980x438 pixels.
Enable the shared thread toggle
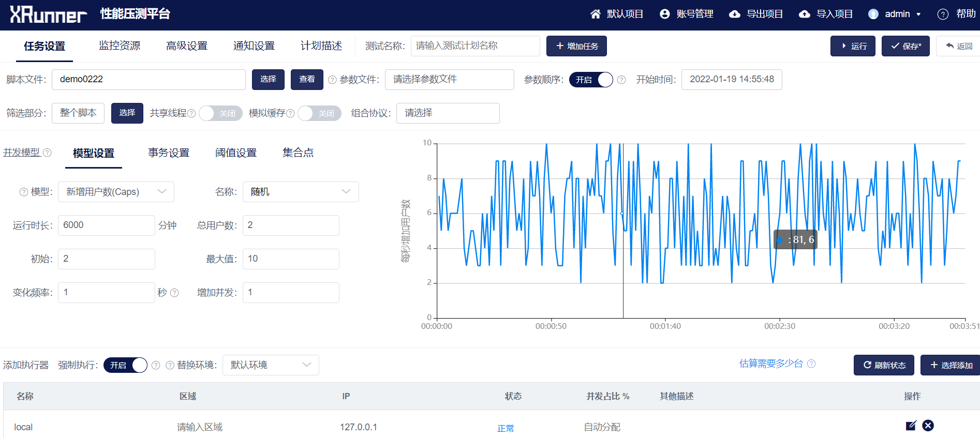tap(220, 113)
